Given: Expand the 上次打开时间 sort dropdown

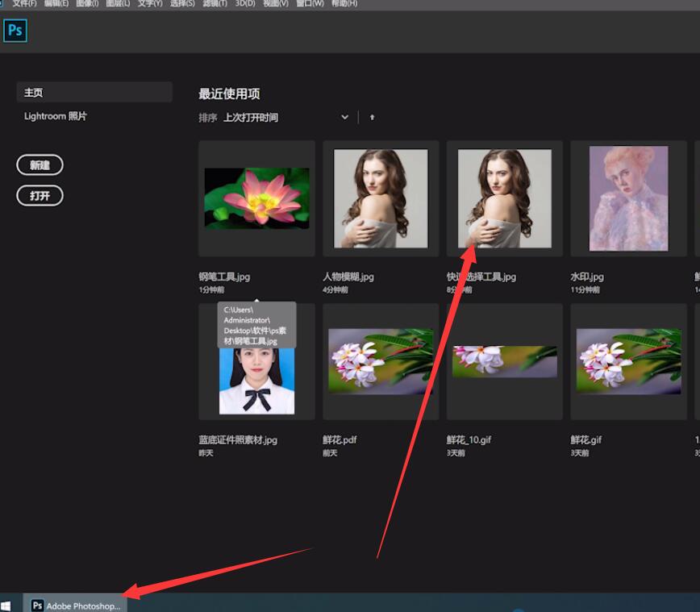Looking at the screenshot, I should click(x=286, y=118).
